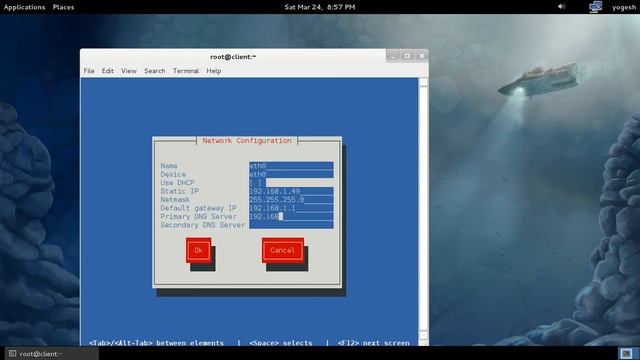Viewport: 640px width, 360px height.
Task: Click the Cancel button in Network Configuration
Action: point(282,250)
